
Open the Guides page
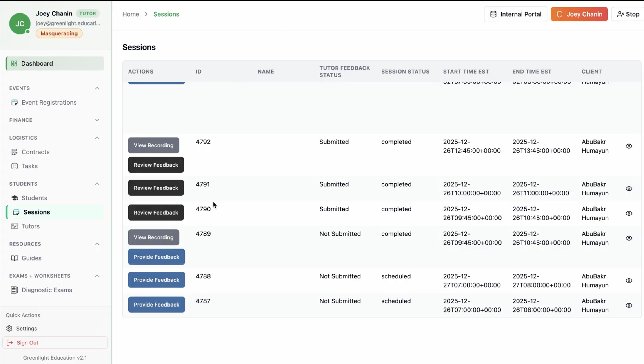pos(31,258)
